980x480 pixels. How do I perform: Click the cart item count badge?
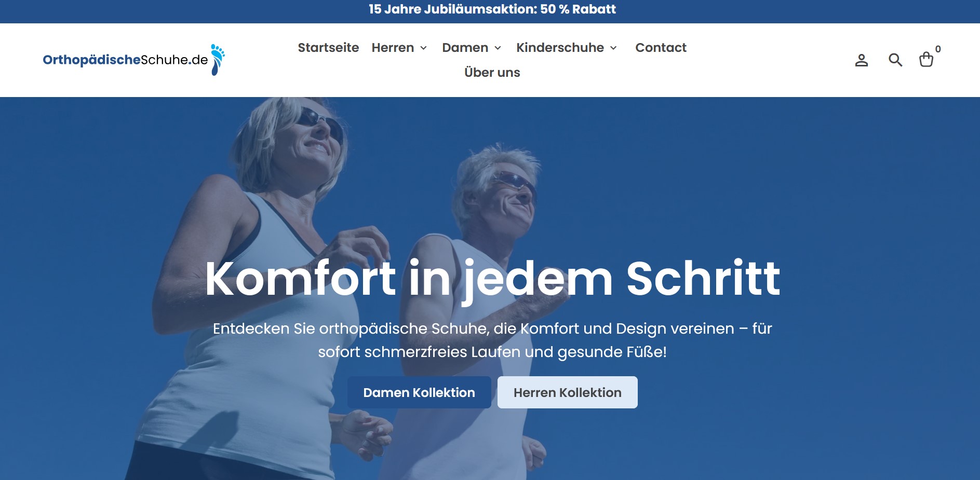[938, 49]
